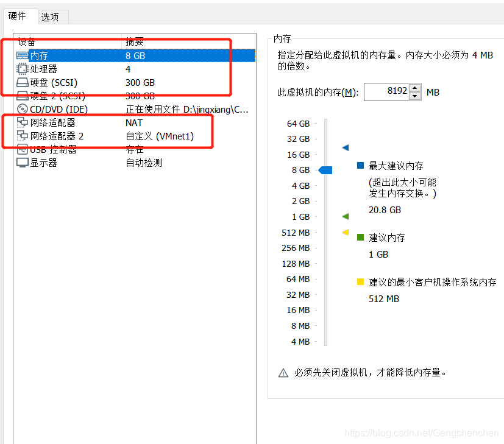
Task: Click the 128 MB slider label
Action: pyautogui.click(x=296, y=264)
